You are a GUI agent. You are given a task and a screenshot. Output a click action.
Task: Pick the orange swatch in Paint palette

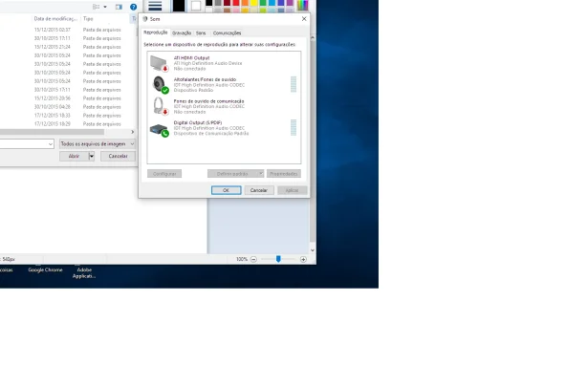click(x=245, y=3)
